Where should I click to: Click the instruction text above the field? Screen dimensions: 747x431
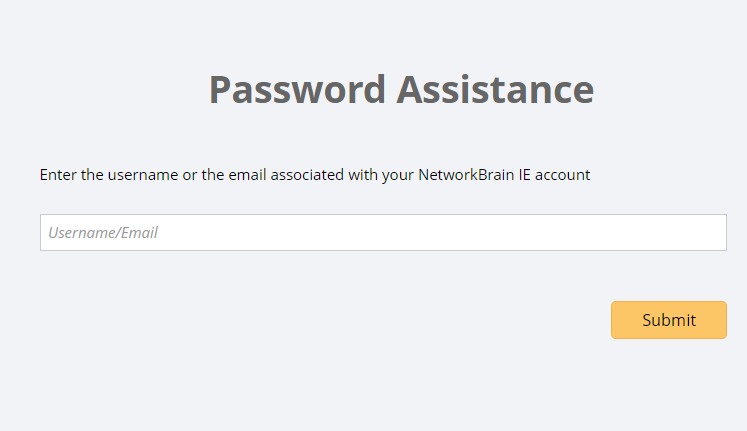pos(315,175)
